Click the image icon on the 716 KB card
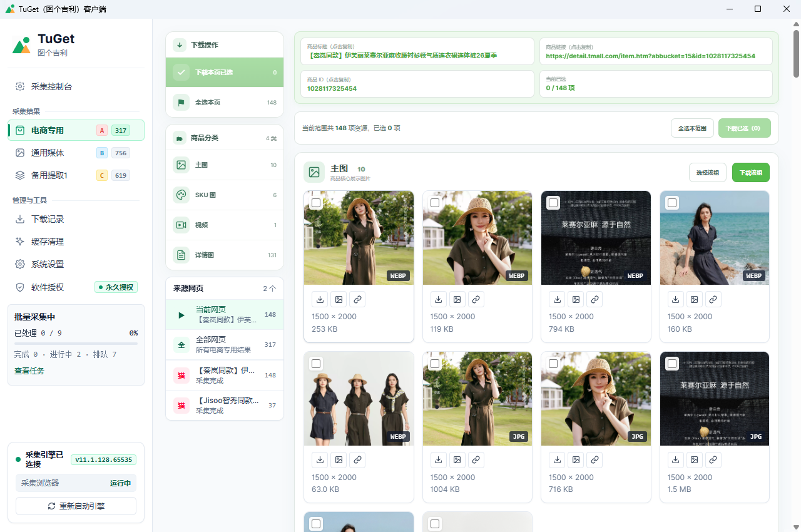The image size is (801, 532). tap(576, 460)
